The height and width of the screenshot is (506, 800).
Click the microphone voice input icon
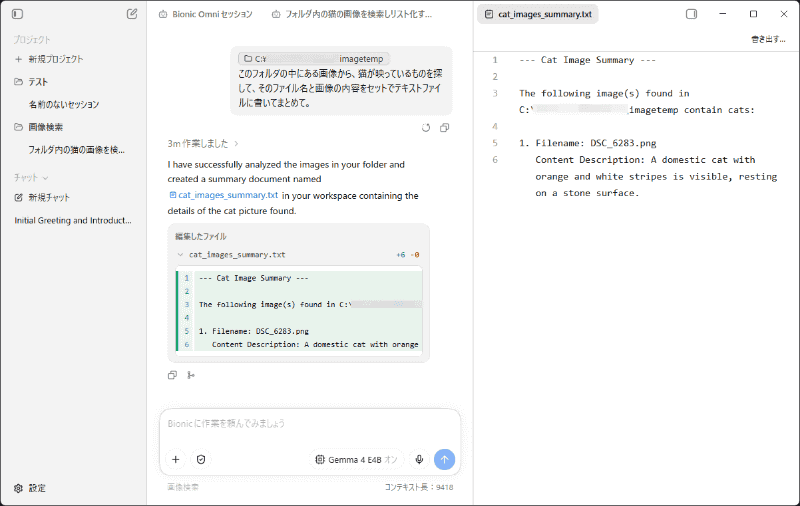[x=419, y=460]
